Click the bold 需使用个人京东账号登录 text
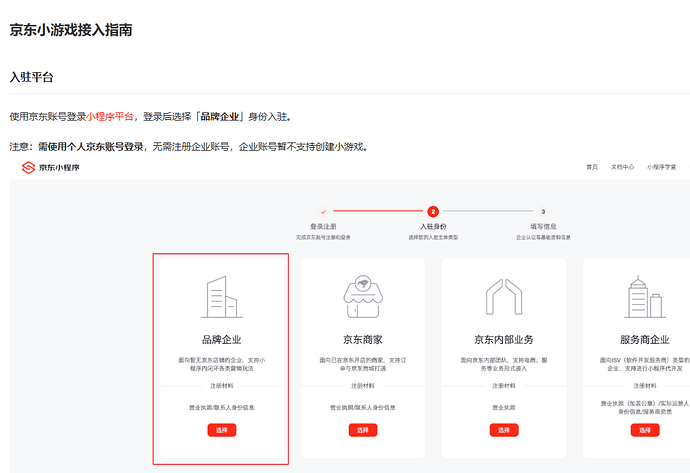Image resolution: width=690 pixels, height=473 pixels. [x=91, y=147]
